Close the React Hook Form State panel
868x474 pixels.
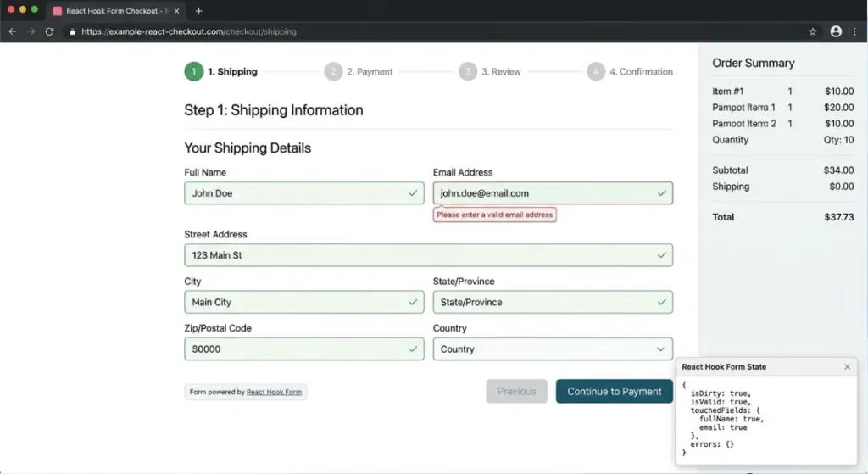pyautogui.click(x=847, y=366)
